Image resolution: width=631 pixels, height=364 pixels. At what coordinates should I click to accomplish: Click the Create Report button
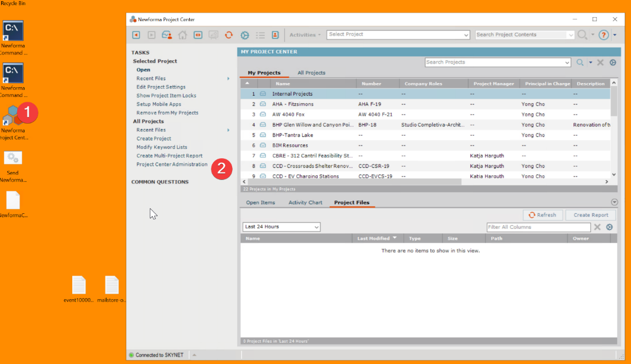(x=590, y=214)
